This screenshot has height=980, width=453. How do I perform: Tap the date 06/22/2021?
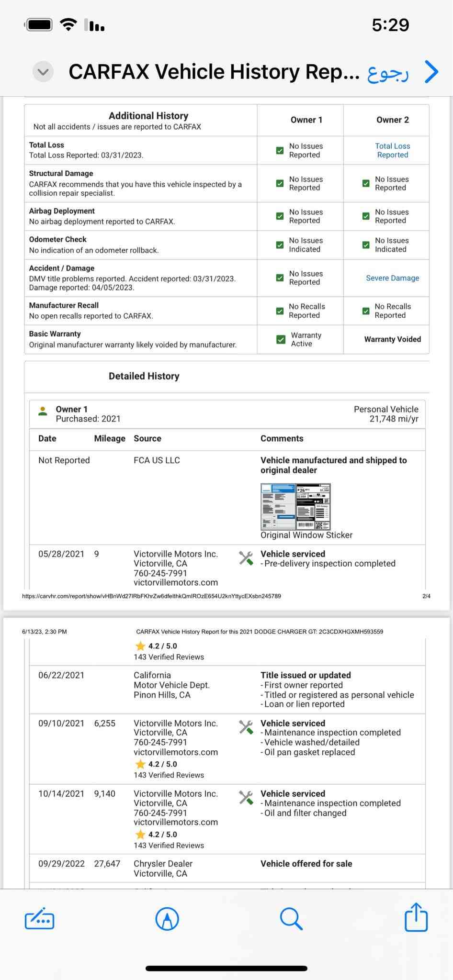click(x=61, y=675)
